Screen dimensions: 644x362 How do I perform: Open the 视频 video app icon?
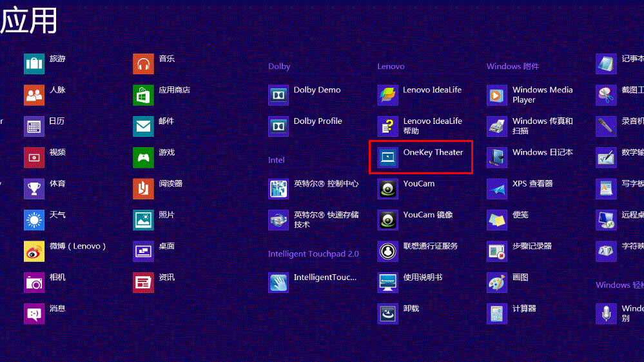pos(34,157)
